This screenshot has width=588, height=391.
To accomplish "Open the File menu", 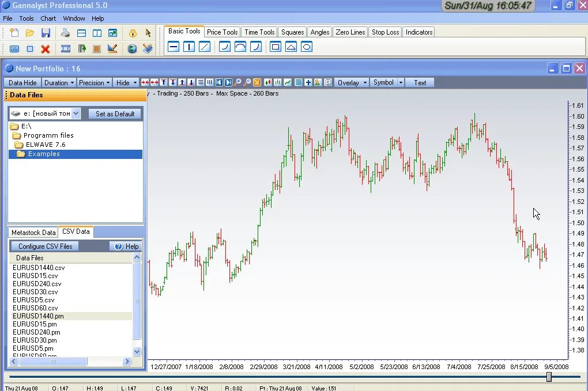I will [x=7, y=18].
